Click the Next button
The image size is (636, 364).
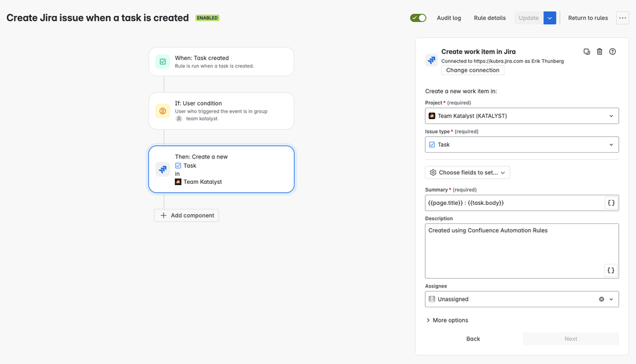570,339
